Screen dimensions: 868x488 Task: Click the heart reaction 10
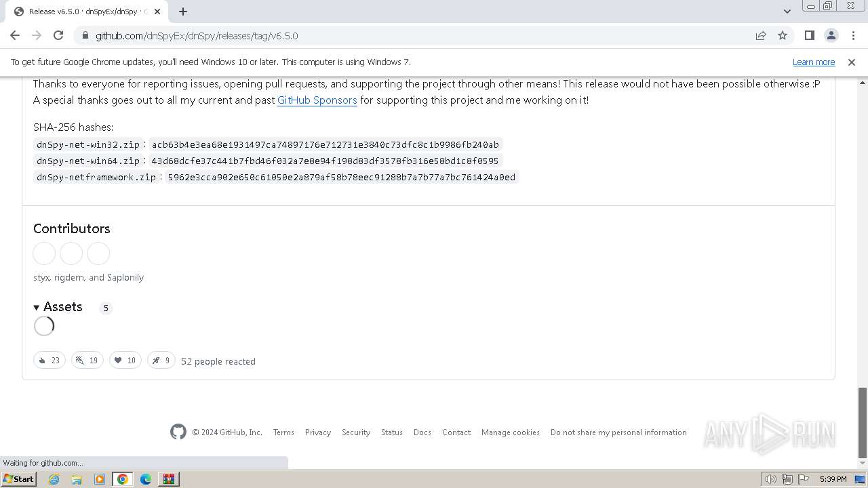pyautogui.click(x=125, y=361)
